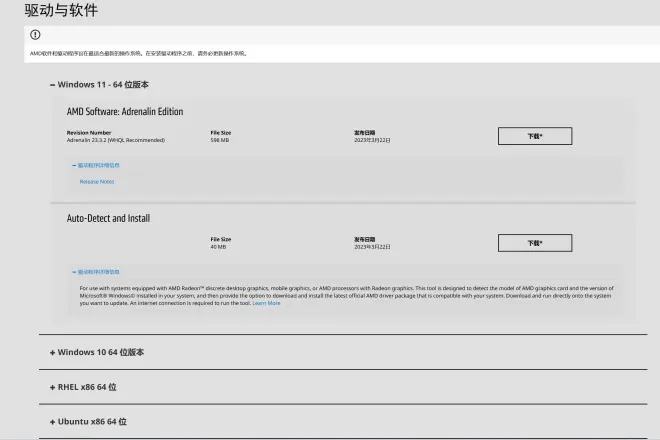
Task: Click the 驱动与软件 page heading
Action: (x=61, y=10)
